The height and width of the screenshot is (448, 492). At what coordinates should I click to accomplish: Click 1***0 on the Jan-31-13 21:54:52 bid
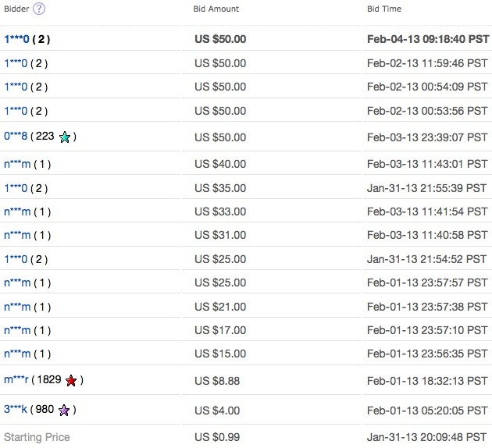point(16,259)
